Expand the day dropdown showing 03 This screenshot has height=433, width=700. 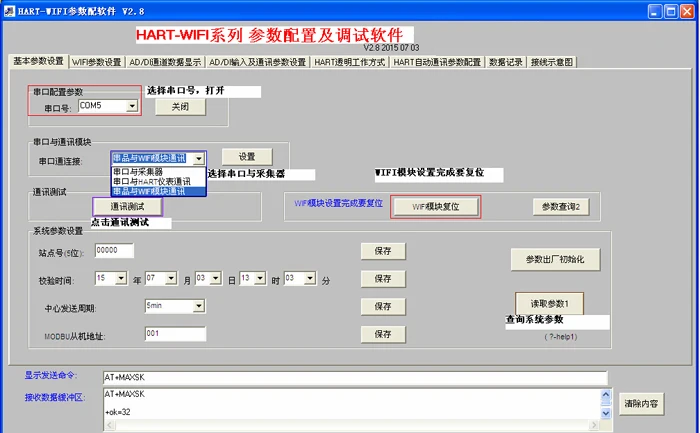pos(216,279)
